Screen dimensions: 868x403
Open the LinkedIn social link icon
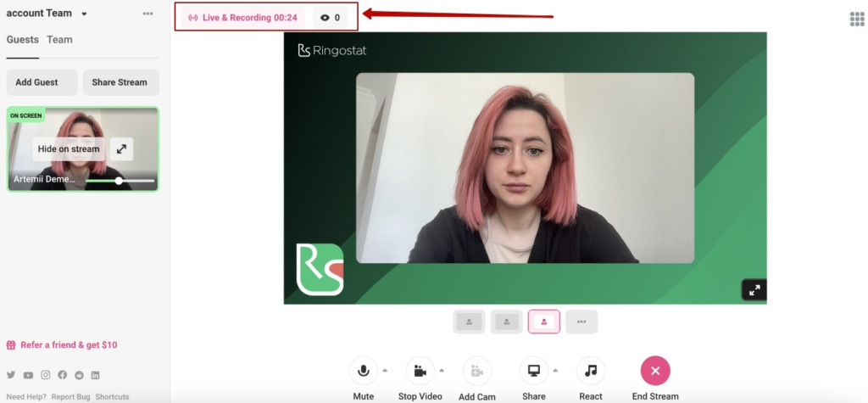[95, 375]
